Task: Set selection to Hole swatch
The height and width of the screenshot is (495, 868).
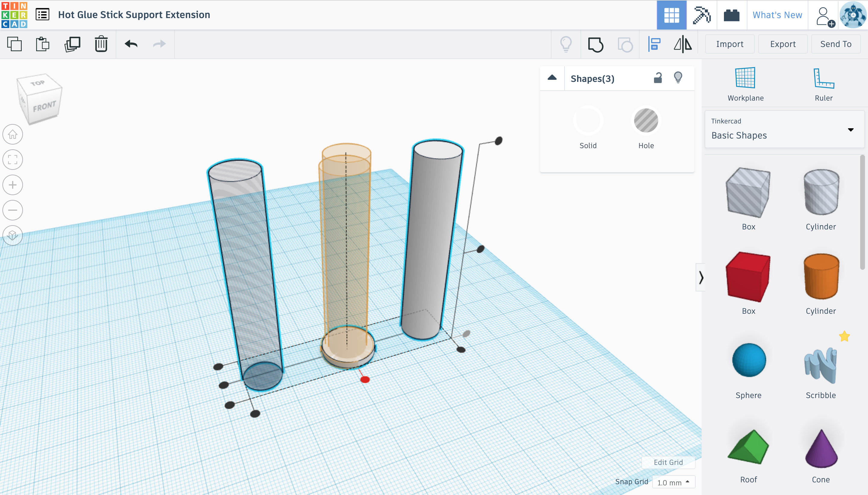Action: click(x=646, y=121)
